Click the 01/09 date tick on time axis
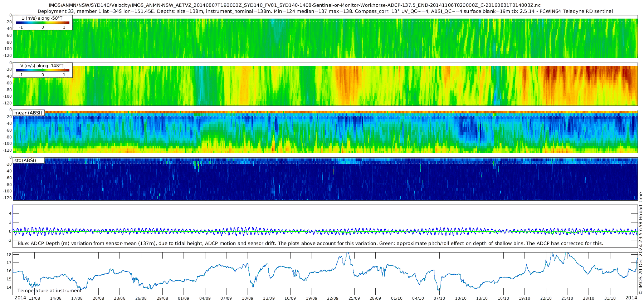The width and height of the screenshot is (644, 304). point(184,298)
